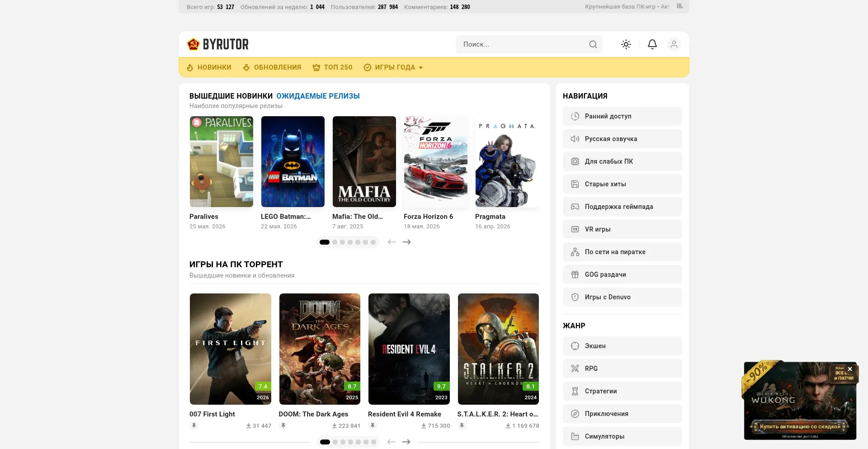
Task: Click the Экшен genre icon
Action: click(x=575, y=346)
